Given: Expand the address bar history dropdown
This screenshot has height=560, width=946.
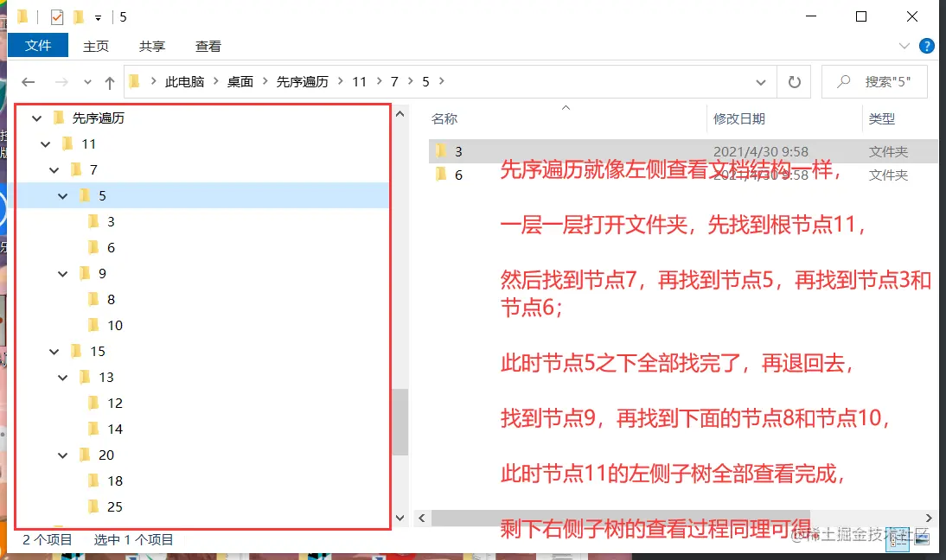Looking at the screenshot, I should pos(761,80).
